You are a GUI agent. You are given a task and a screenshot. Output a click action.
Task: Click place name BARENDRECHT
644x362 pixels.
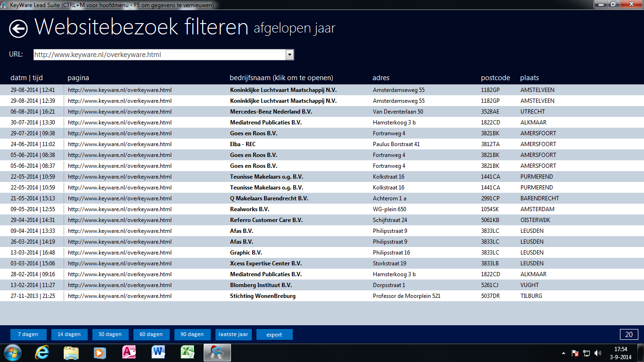tap(540, 198)
